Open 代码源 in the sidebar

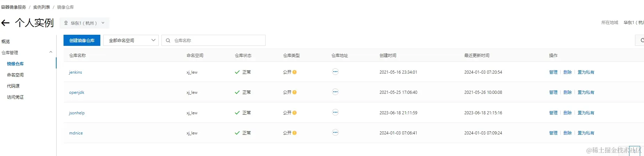tap(13, 86)
